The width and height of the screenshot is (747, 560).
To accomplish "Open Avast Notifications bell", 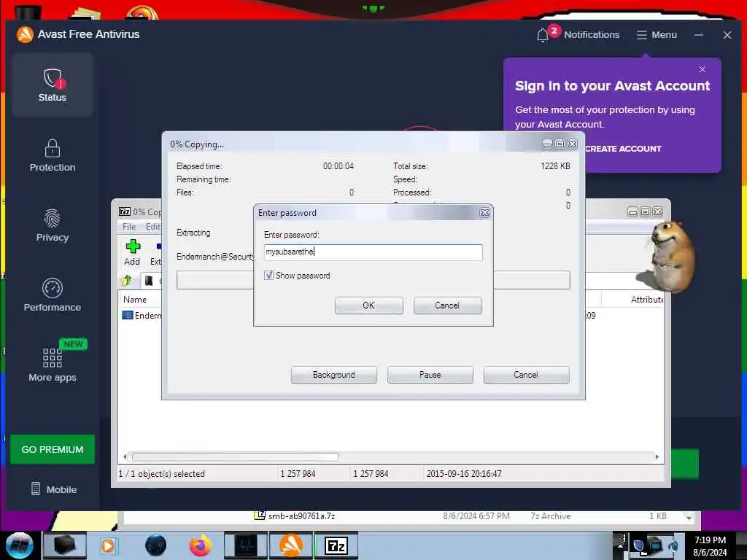I will [x=578, y=34].
